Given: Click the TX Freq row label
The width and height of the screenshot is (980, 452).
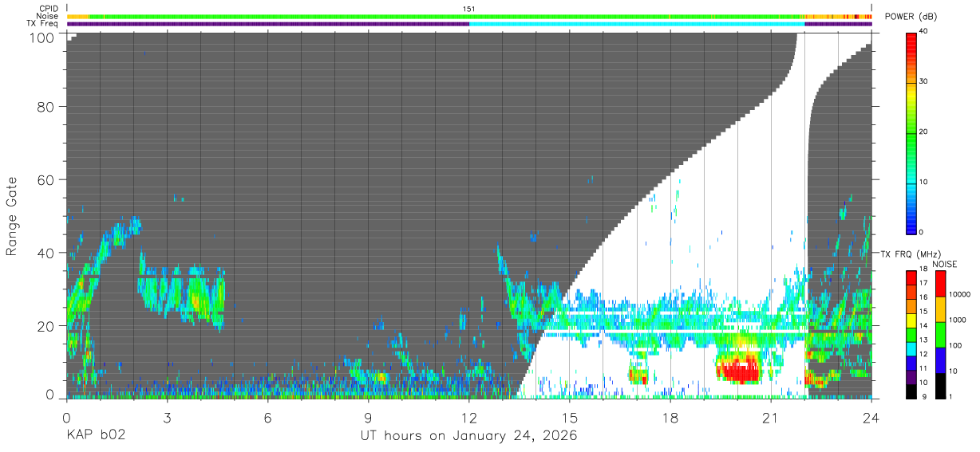Looking at the screenshot, I should [x=41, y=24].
